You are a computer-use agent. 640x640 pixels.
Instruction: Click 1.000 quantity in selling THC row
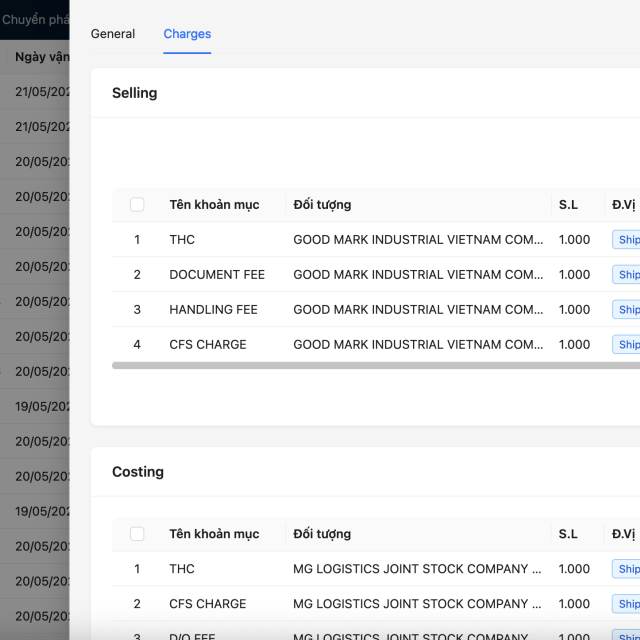click(x=574, y=240)
